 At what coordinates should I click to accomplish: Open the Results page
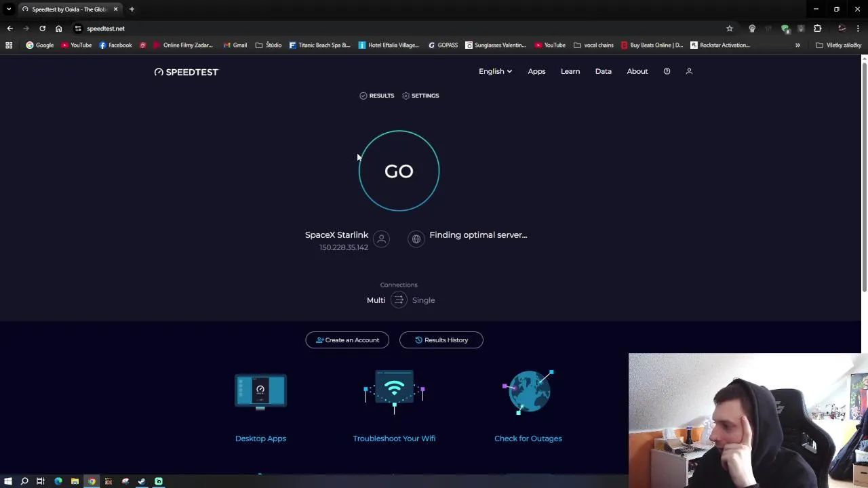pos(377,96)
